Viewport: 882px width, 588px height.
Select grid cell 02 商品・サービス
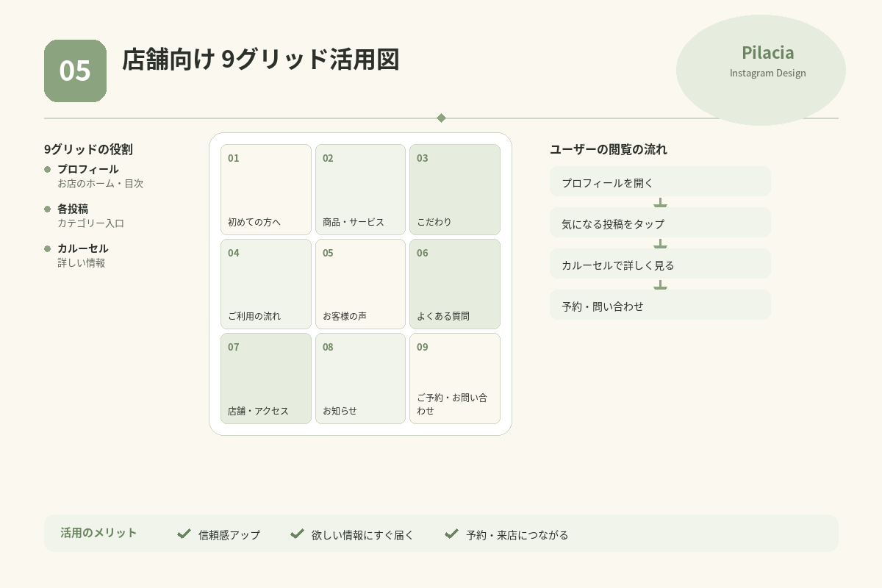coord(360,190)
